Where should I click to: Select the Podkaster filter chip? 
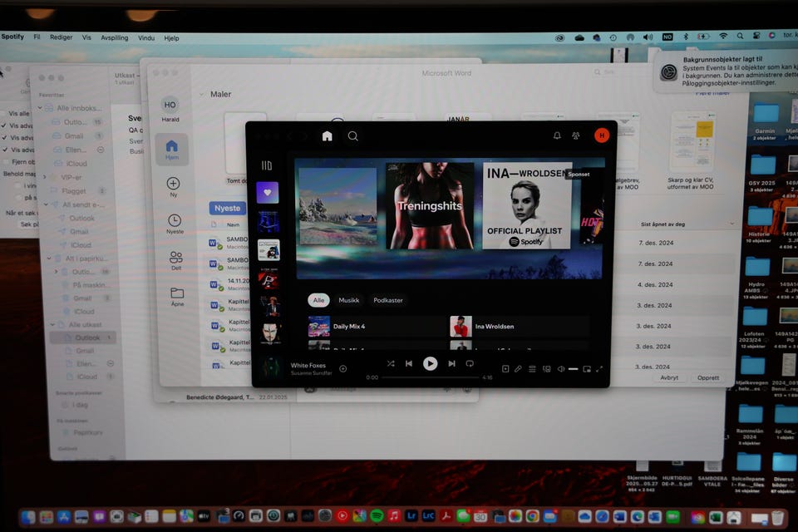[x=388, y=300]
